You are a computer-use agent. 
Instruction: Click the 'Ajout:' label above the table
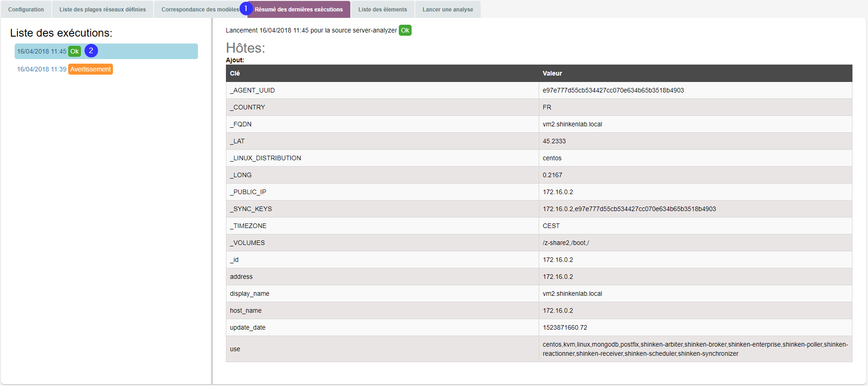(235, 60)
